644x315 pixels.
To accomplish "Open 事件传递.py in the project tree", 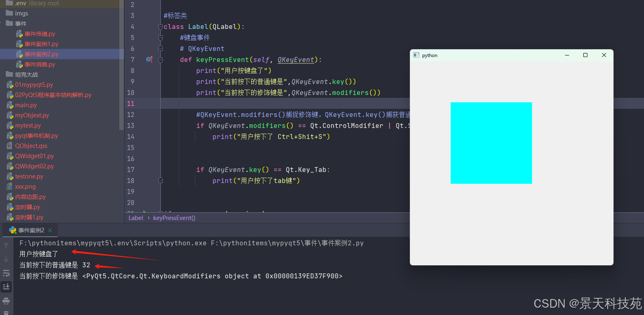I will point(39,34).
